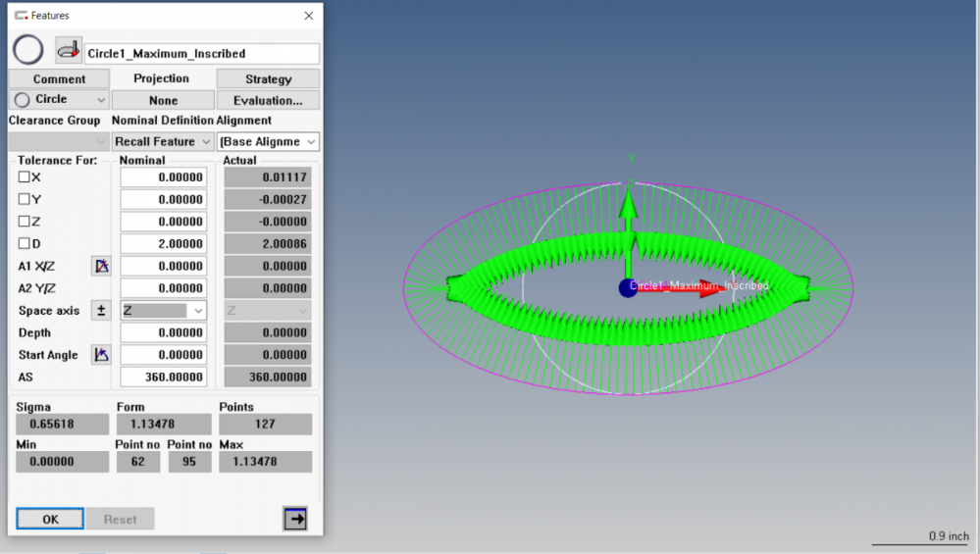The width and height of the screenshot is (980, 554).
Task: Expand the Recall Feature nominal definition dropdown
Action: coord(163,141)
